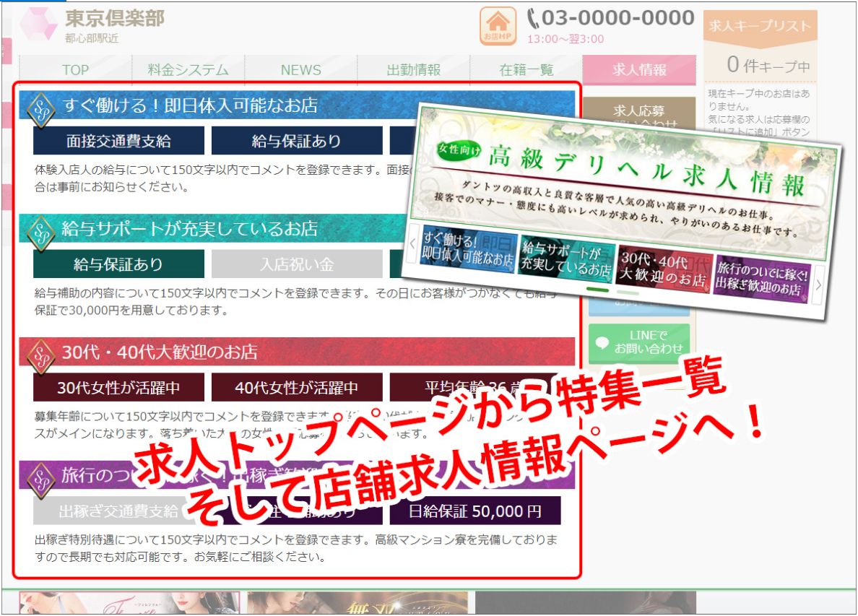Click the phone number 03-0000-0000
This screenshot has width=858, height=616.
point(611,18)
